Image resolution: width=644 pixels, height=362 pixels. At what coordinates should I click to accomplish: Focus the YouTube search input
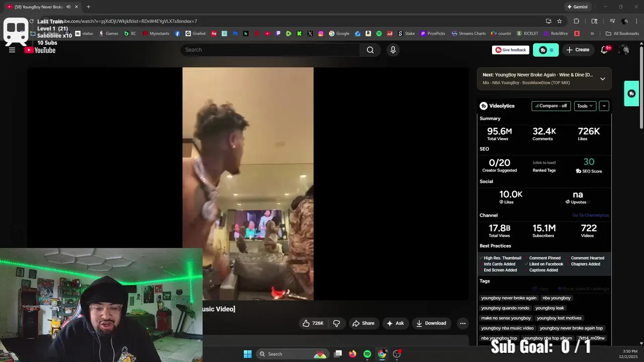[x=270, y=50]
